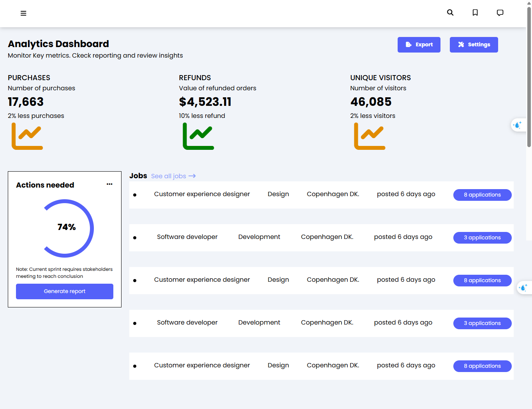Open dashboard Settings
532x409 pixels.
point(474,45)
